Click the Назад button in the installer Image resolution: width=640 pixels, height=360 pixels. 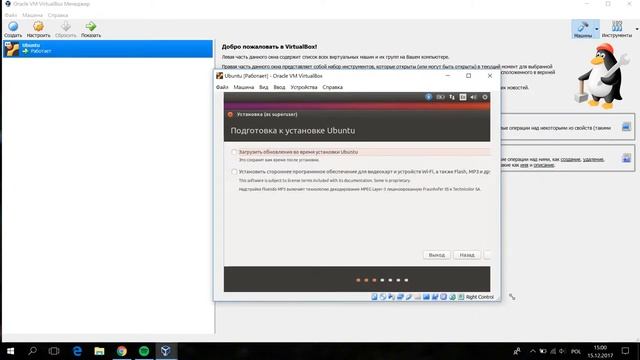(467, 255)
